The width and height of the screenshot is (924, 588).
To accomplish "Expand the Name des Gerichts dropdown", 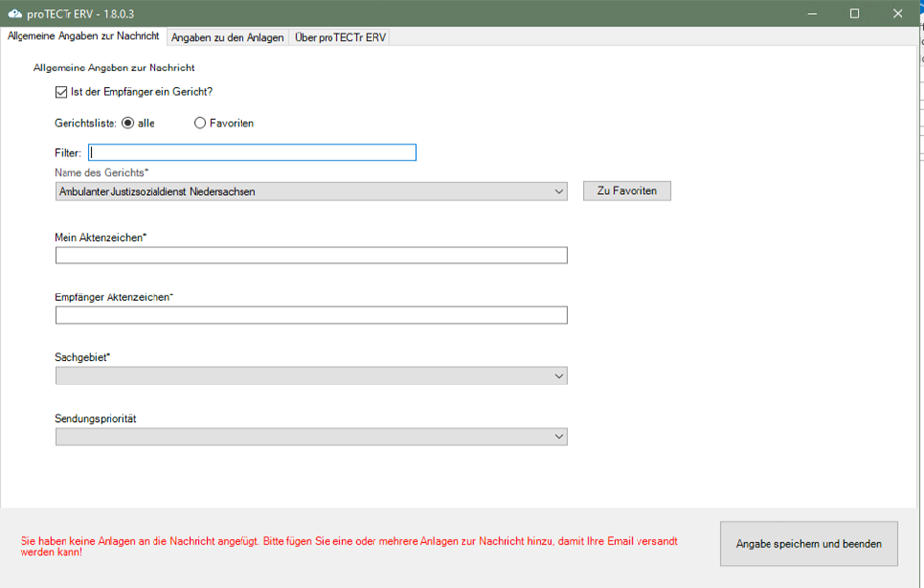I will coord(311,192).
